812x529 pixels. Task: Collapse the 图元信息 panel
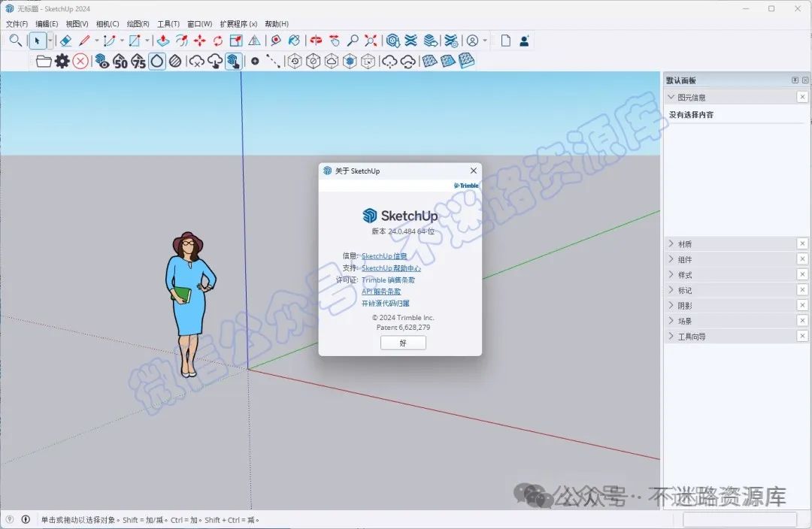[x=671, y=97]
